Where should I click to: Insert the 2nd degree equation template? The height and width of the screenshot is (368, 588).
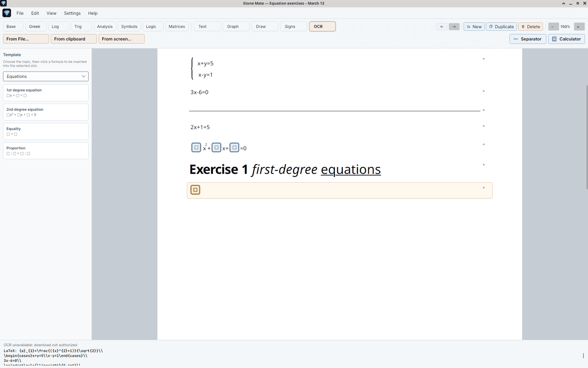click(x=46, y=112)
